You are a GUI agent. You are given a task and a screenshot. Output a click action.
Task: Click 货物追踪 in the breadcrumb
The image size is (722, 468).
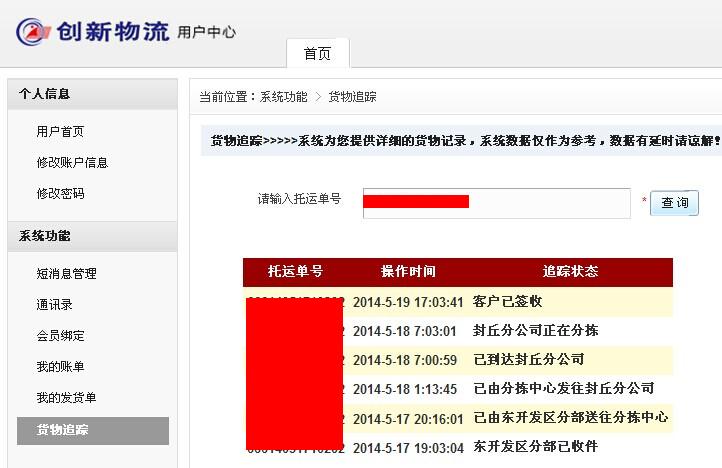352,97
